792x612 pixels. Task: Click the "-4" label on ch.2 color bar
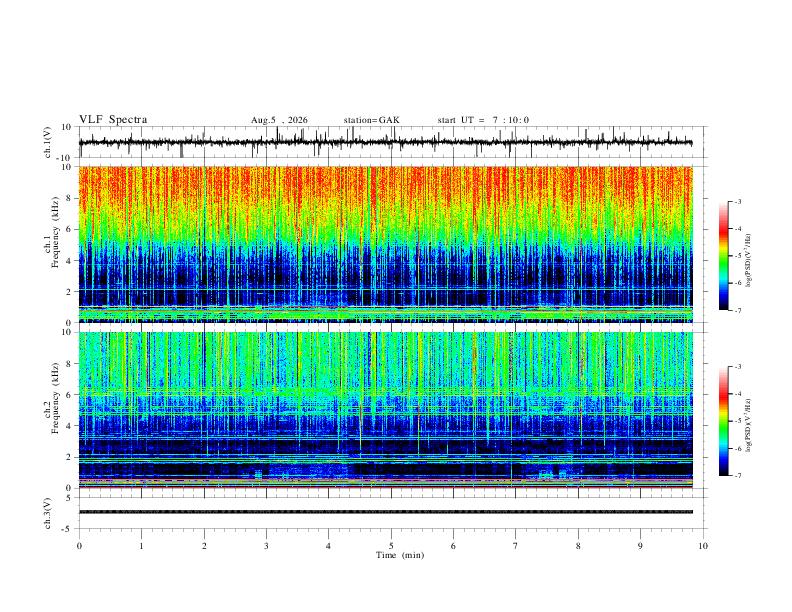737,394
